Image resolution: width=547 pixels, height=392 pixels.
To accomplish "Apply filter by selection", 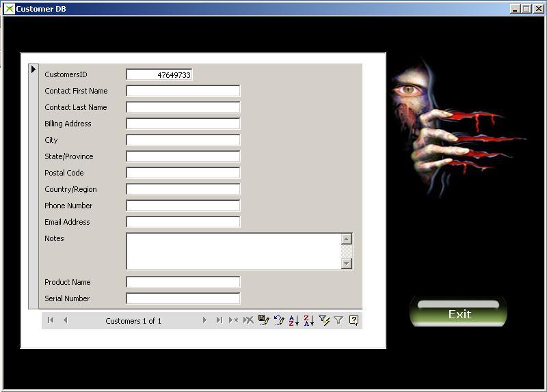I will click(324, 320).
